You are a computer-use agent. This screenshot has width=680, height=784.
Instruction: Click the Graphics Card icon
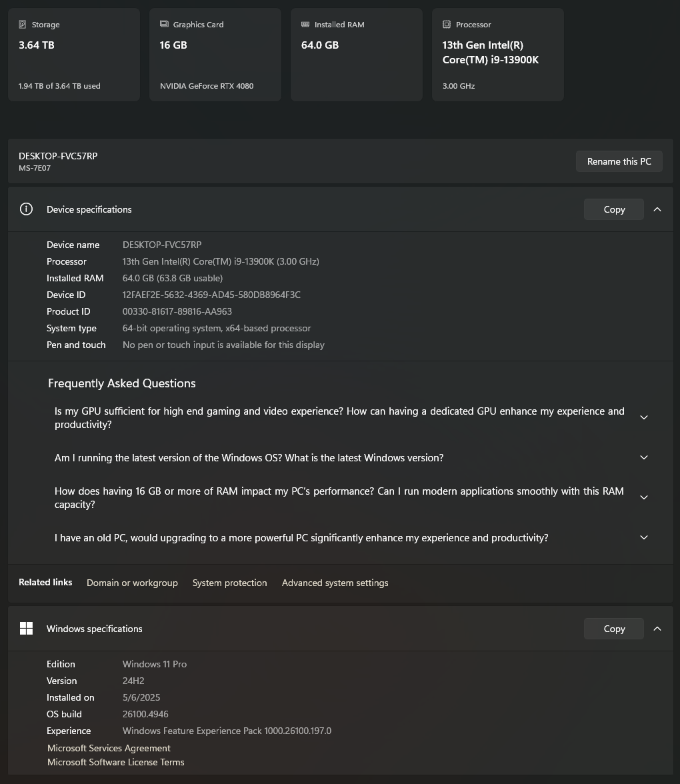pyautogui.click(x=164, y=24)
